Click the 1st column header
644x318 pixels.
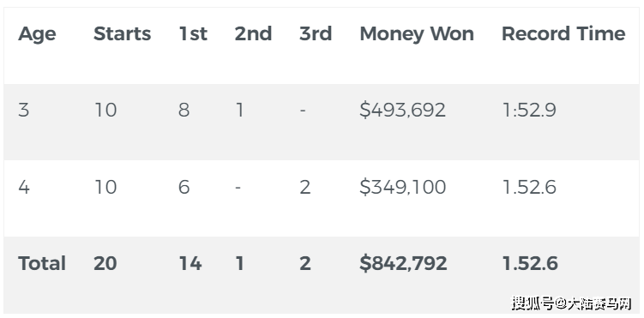pos(193,33)
